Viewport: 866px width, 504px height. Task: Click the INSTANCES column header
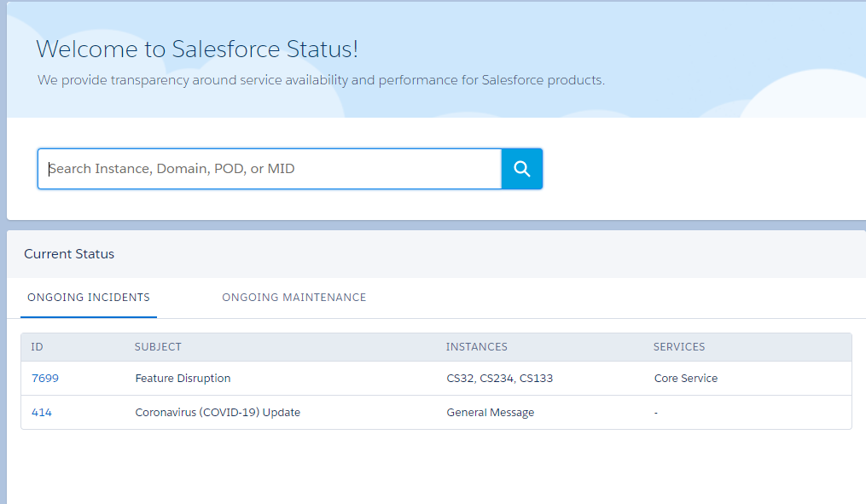coord(477,347)
